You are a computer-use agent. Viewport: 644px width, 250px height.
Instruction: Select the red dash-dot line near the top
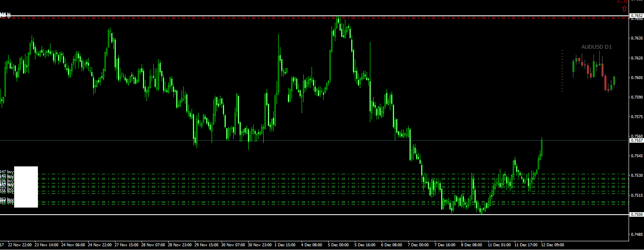[x=315, y=18]
